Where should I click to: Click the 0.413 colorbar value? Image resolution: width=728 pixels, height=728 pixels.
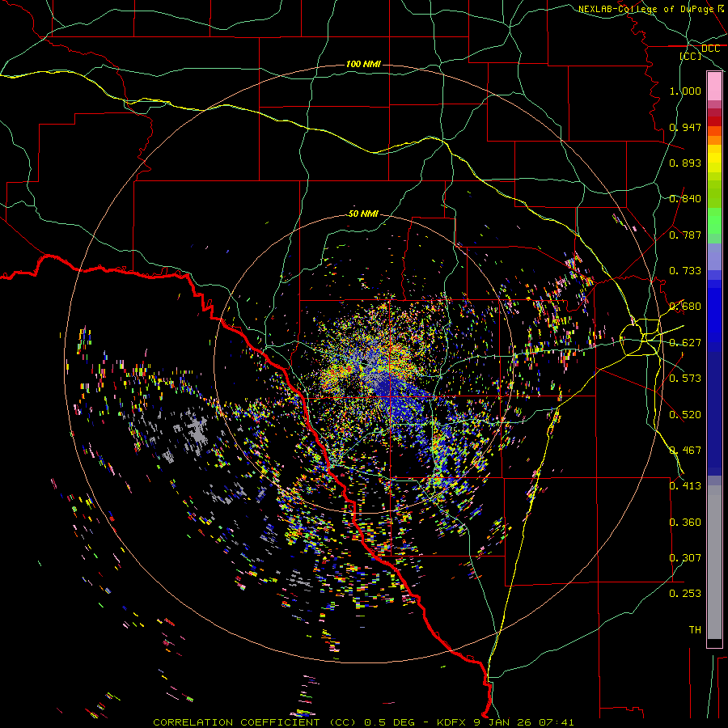685,486
